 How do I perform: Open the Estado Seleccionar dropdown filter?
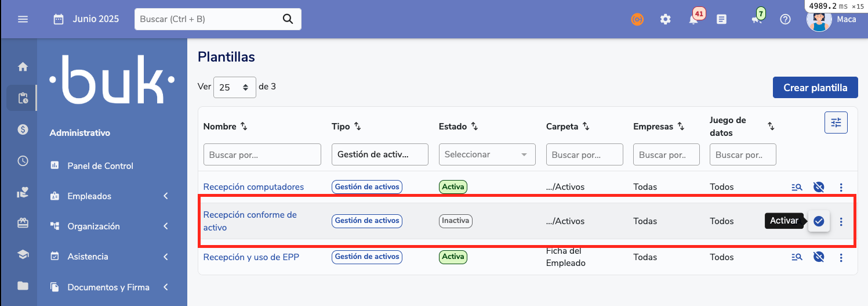[x=486, y=154]
